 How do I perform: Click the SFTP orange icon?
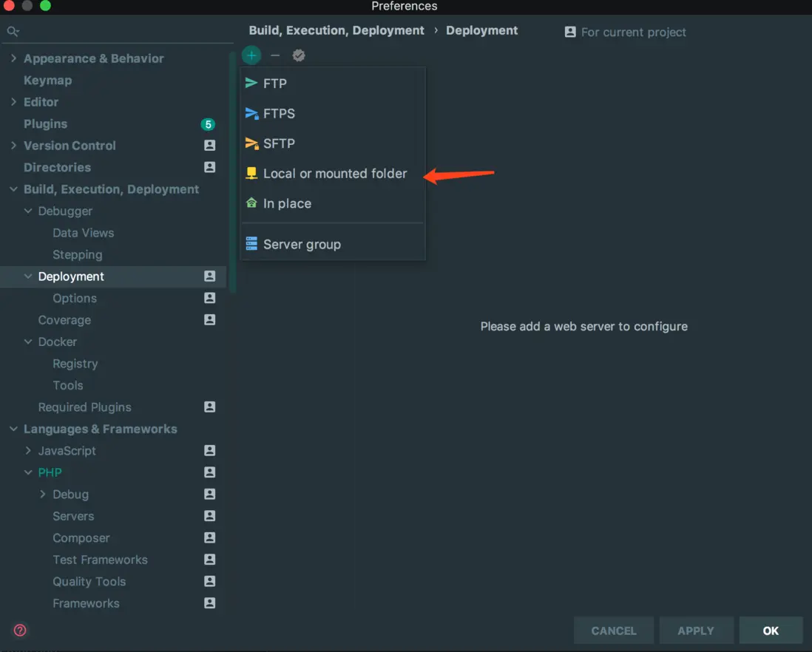(251, 143)
